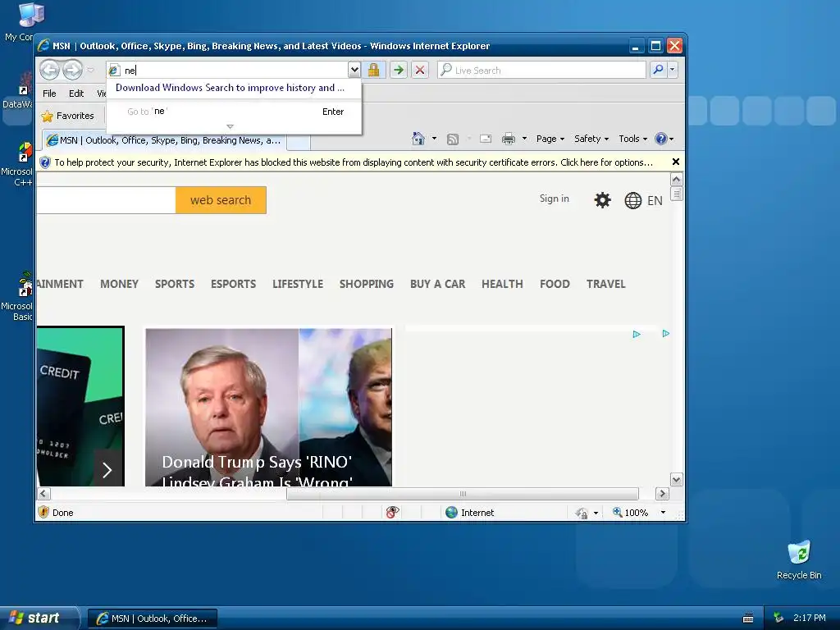The image size is (840, 630).
Task: Click the Live Search magnifier button
Action: (x=659, y=70)
